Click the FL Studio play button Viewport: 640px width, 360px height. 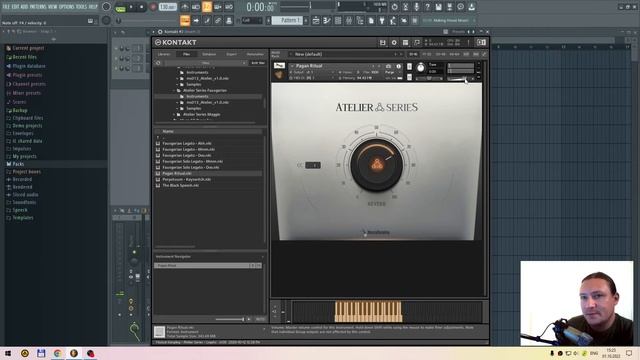(x=131, y=7)
